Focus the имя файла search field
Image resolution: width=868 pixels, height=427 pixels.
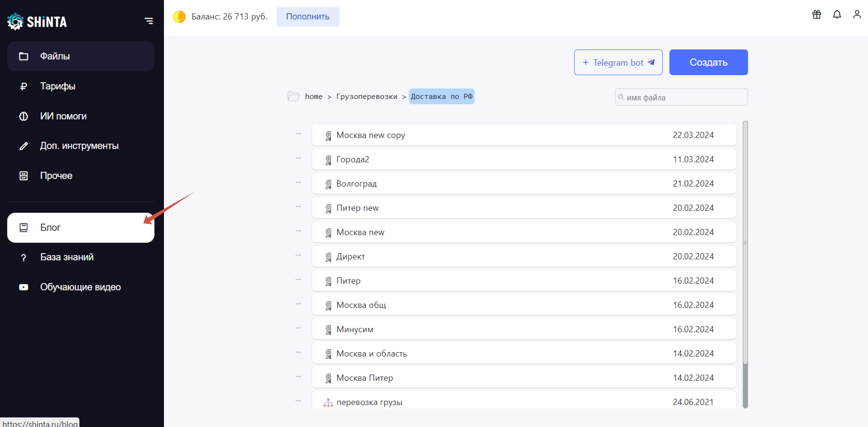[681, 97]
